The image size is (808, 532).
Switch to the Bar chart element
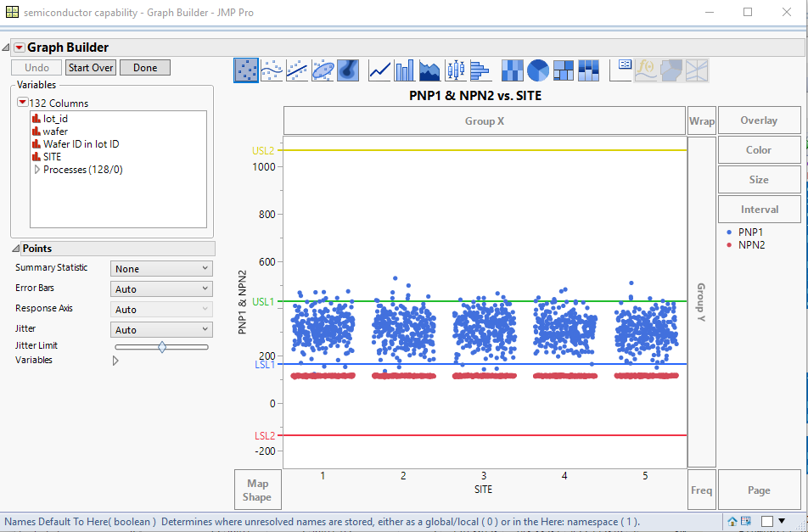coord(405,70)
